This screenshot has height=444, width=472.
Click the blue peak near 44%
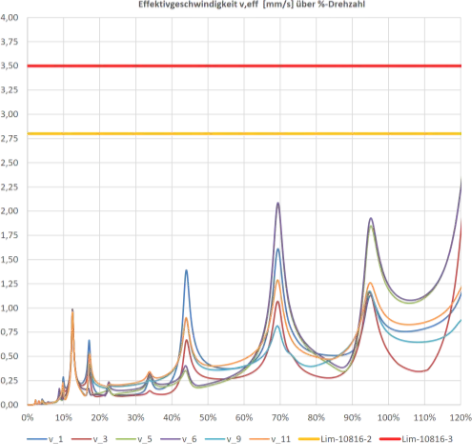186,271
